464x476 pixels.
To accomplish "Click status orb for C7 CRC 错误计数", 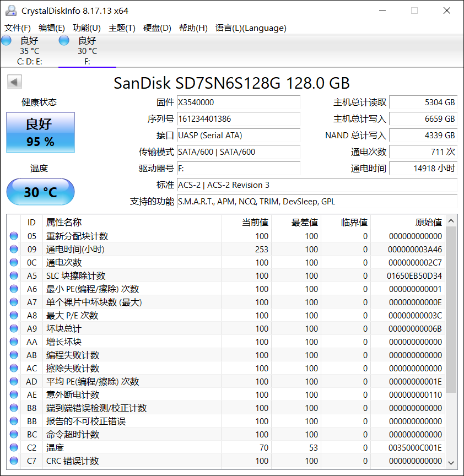I will [x=14, y=461].
